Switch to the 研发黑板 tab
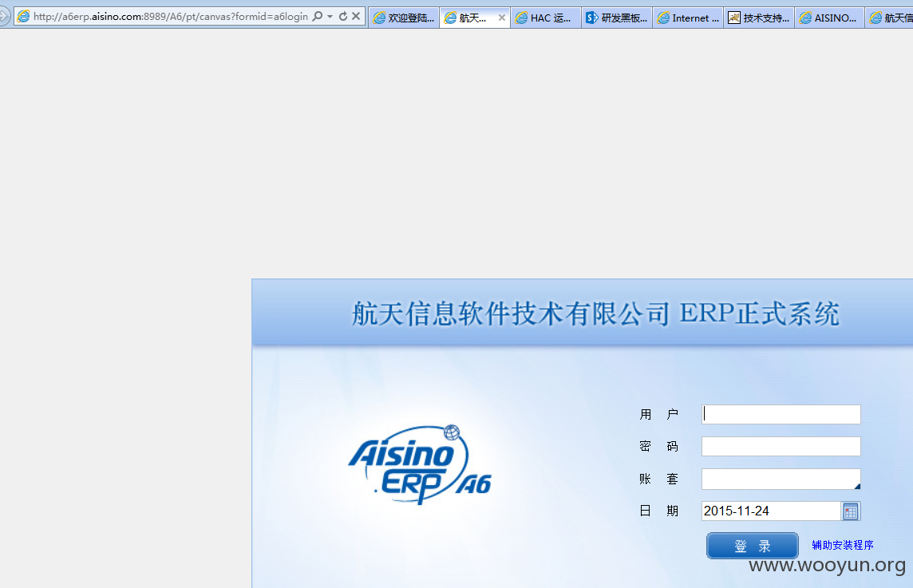This screenshot has width=913, height=588. coord(617,18)
